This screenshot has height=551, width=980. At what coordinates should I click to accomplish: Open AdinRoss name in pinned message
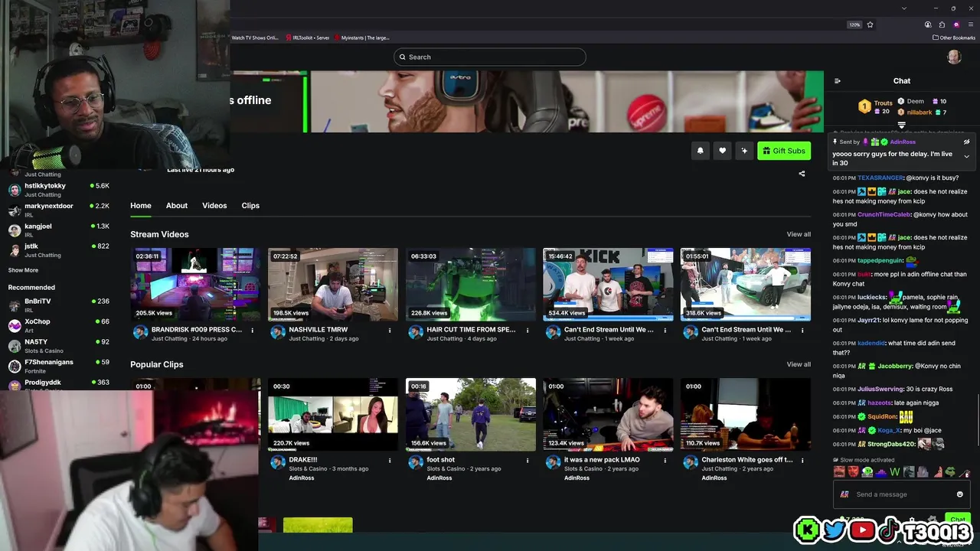coord(903,142)
